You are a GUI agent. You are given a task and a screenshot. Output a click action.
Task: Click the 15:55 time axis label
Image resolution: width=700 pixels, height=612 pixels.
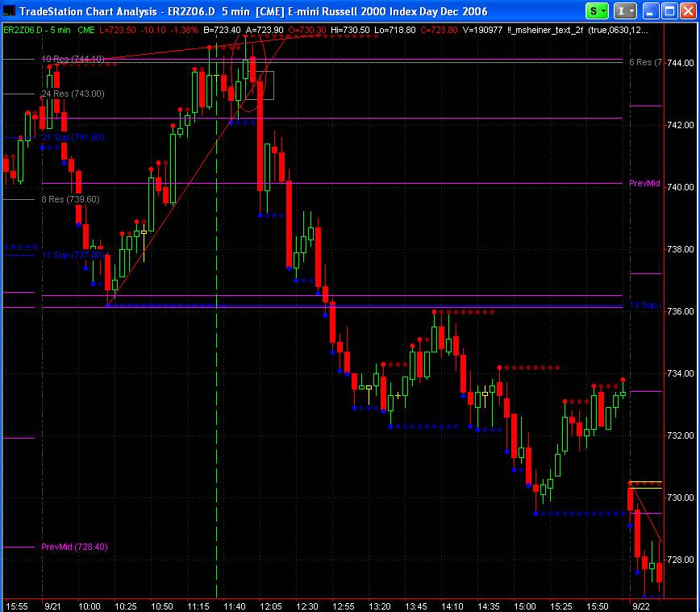pos(17,606)
